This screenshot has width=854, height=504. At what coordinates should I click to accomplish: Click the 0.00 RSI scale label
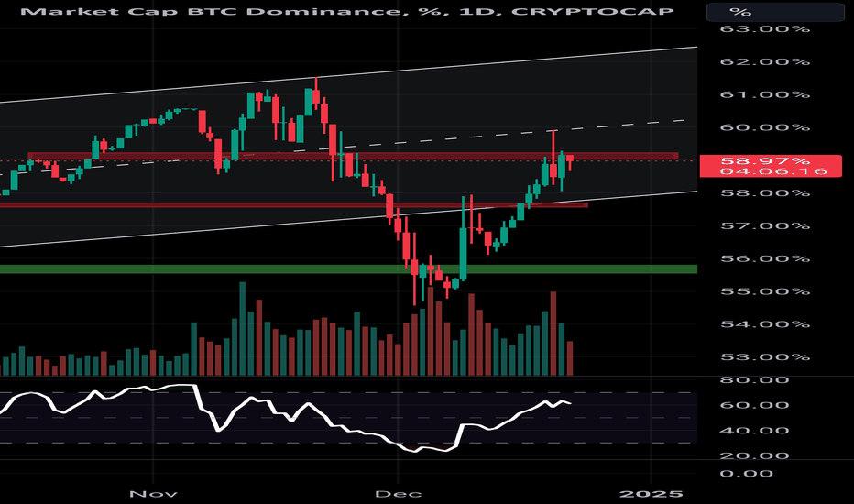746,473
